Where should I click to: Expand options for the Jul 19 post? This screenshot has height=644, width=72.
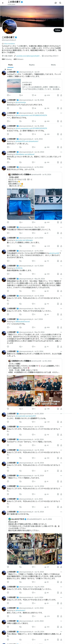point(61,167)
